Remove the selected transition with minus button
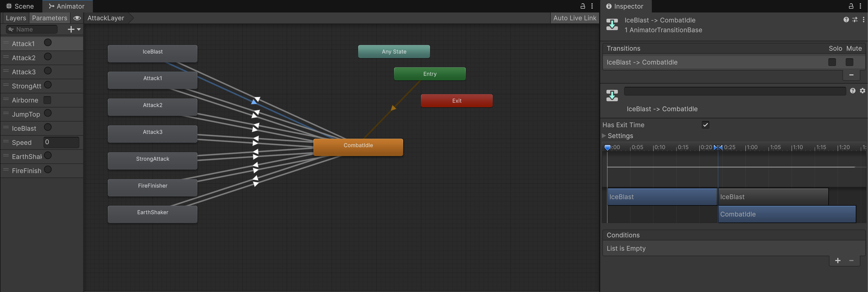This screenshot has height=292, width=868. click(x=851, y=75)
